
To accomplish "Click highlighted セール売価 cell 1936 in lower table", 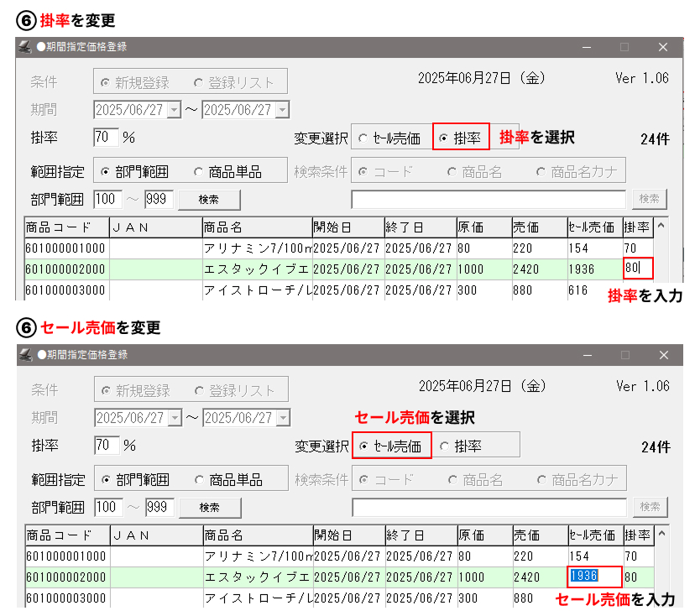I will pos(593,577).
